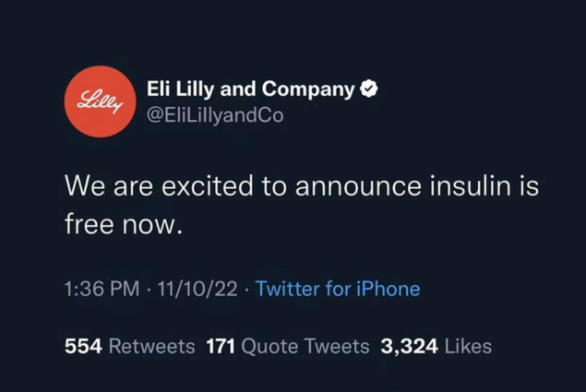Show the 3,324 Likes list
This screenshot has width=586, height=392.
tap(436, 347)
